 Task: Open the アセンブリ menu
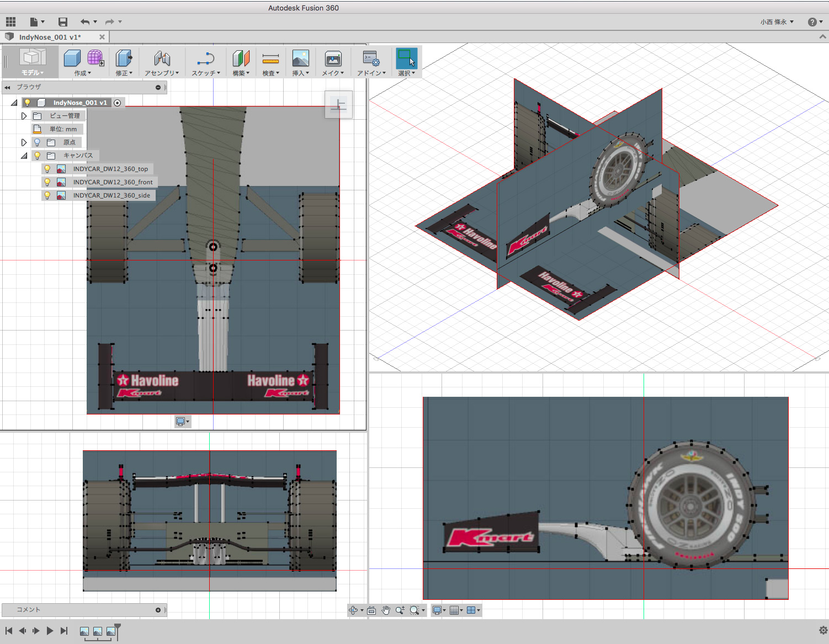coord(162,73)
